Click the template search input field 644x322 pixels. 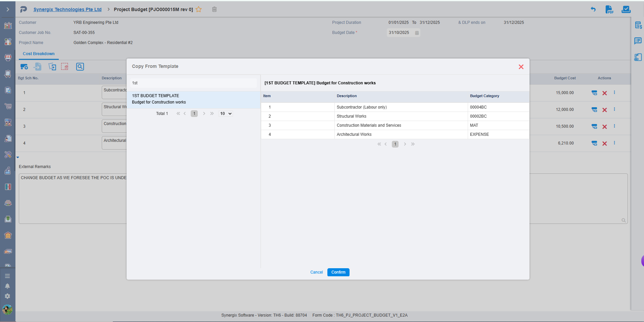click(193, 83)
